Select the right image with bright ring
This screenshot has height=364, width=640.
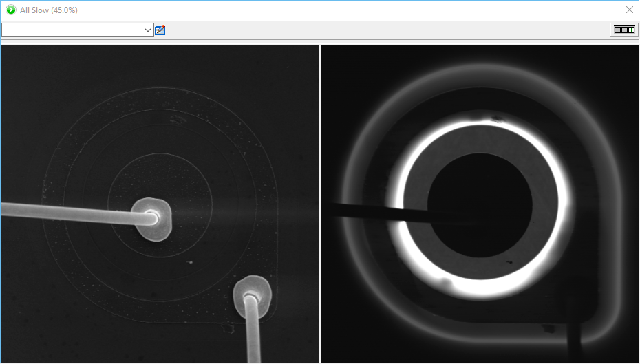[480, 204]
